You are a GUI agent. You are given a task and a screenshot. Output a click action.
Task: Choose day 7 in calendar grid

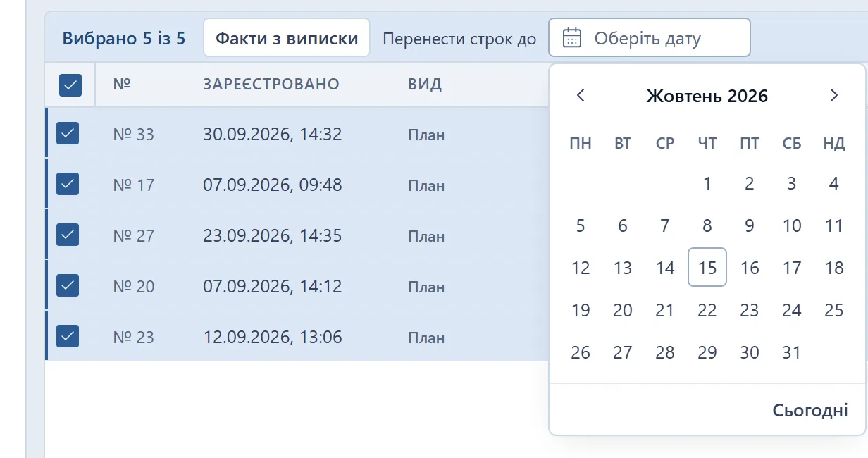point(665,226)
